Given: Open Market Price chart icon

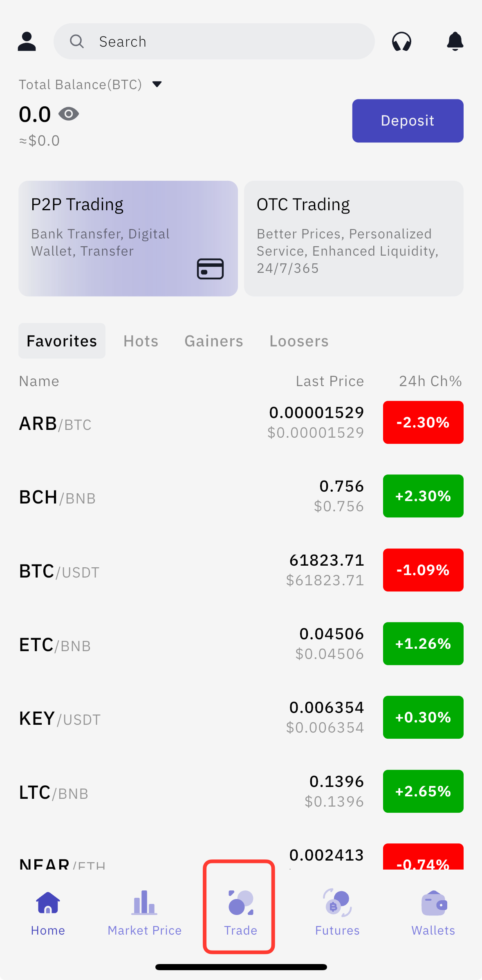Looking at the screenshot, I should coord(144,902).
